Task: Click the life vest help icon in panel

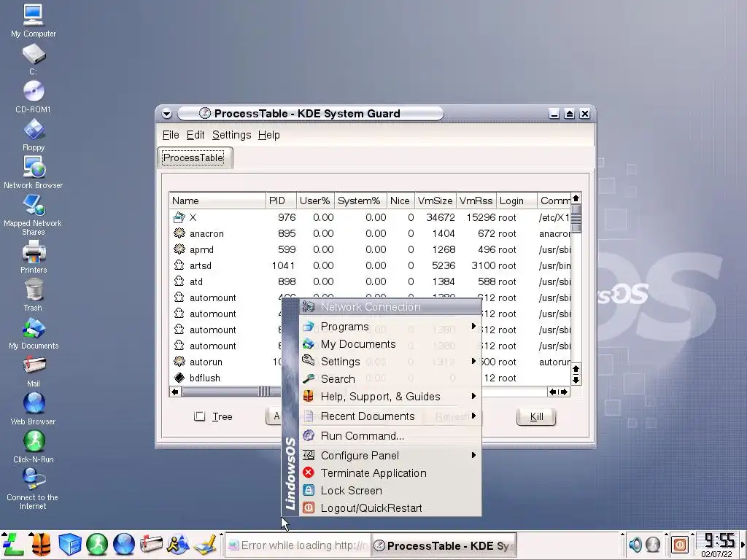Action: tap(42, 544)
